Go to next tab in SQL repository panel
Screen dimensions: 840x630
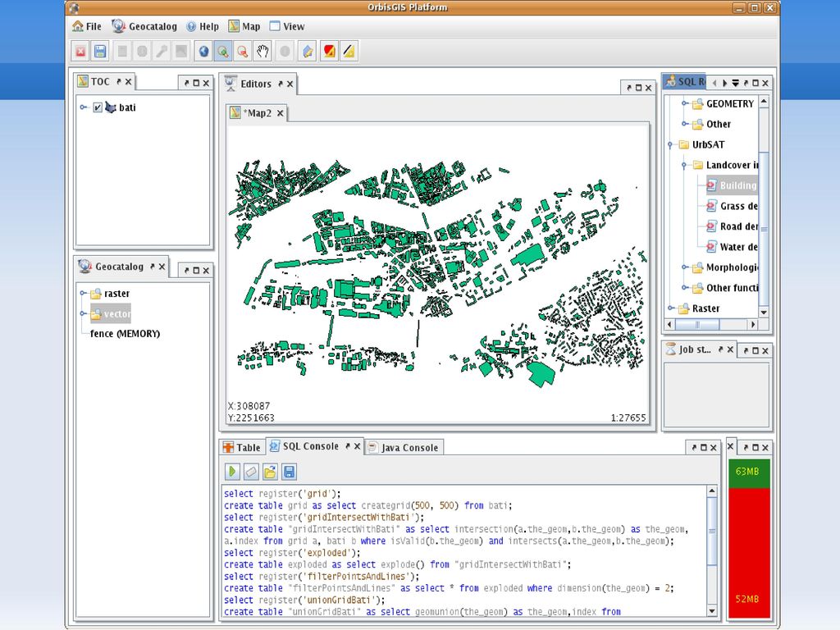[x=724, y=83]
